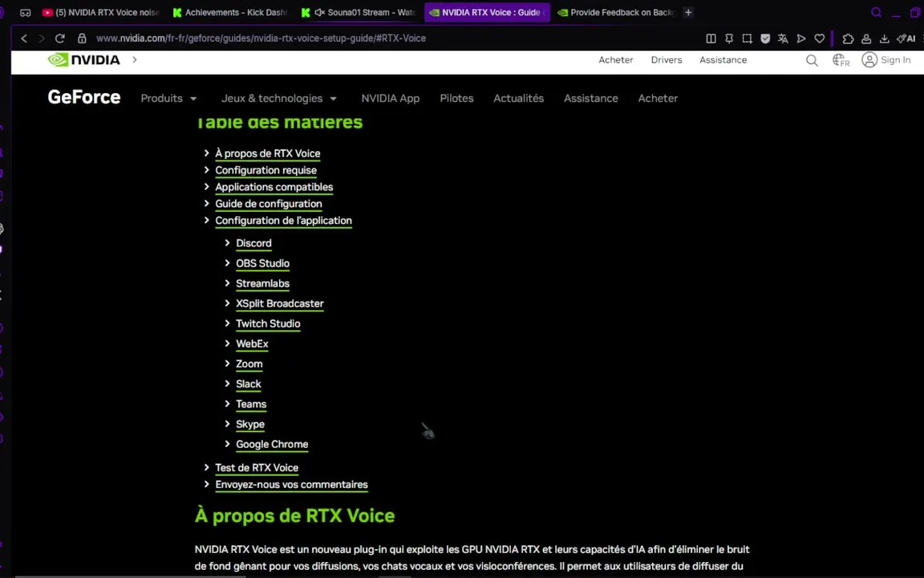This screenshot has width=924, height=578.
Task: Open Acheter in the white top bar
Action: [616, 60]
